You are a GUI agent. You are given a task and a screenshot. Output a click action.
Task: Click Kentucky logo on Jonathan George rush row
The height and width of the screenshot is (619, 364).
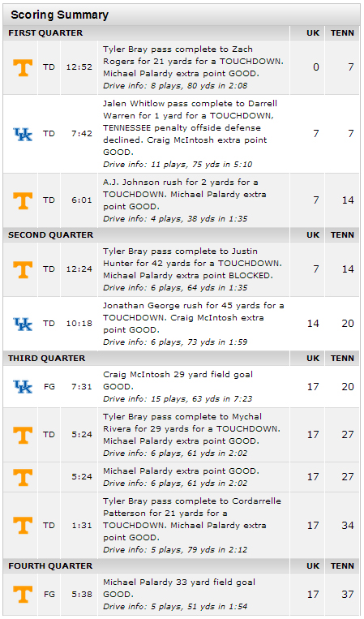[23, 324]
